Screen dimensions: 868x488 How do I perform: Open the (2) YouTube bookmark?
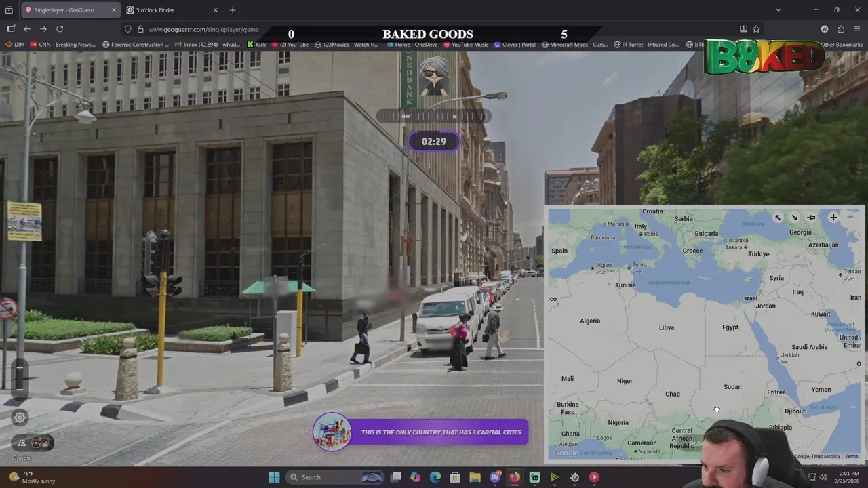(290, 45)
